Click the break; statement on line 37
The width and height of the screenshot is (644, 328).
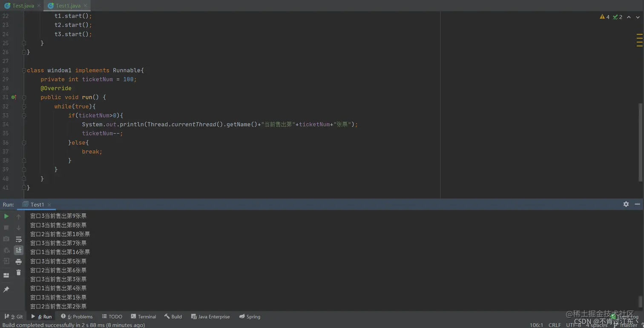click(92, 151)
